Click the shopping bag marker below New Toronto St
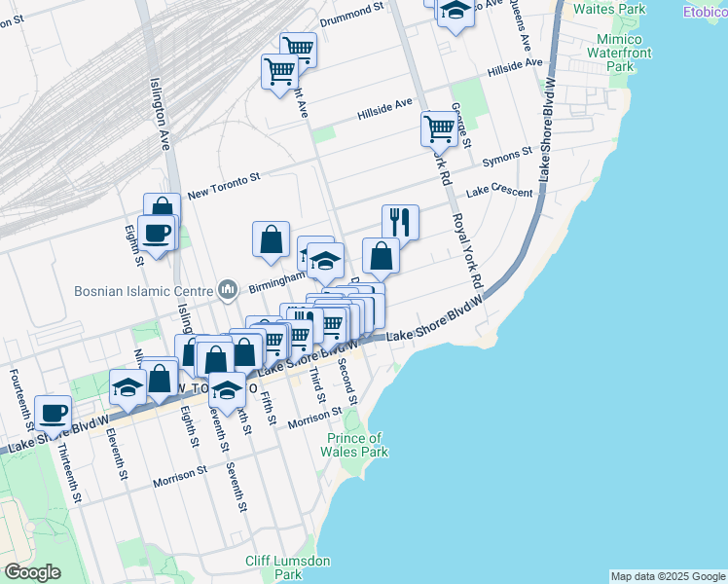 point(271,239)
